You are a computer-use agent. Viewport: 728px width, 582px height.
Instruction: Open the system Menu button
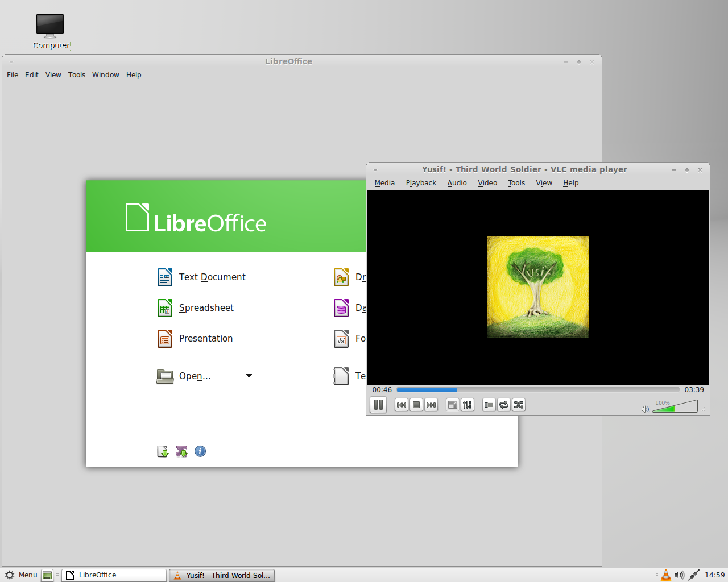pyautogui.click(x=21, y=575)
